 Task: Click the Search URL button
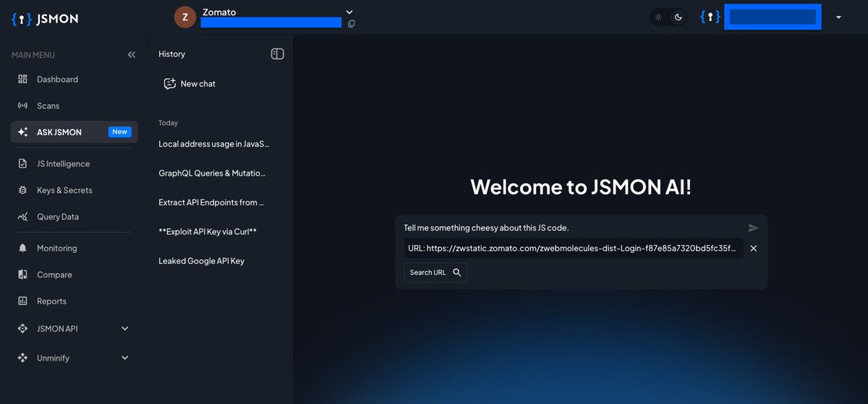(x=435, y=272)
